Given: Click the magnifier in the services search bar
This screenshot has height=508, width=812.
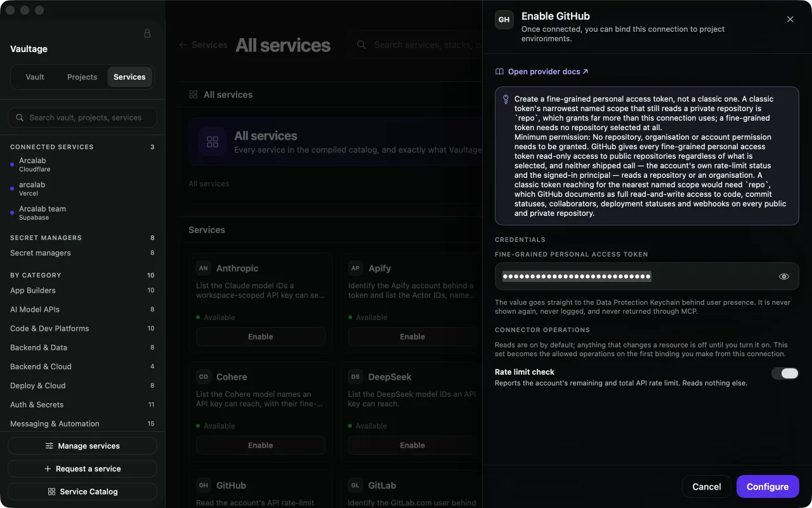Looking at the screenshot, I should click(x=361, y=45).
